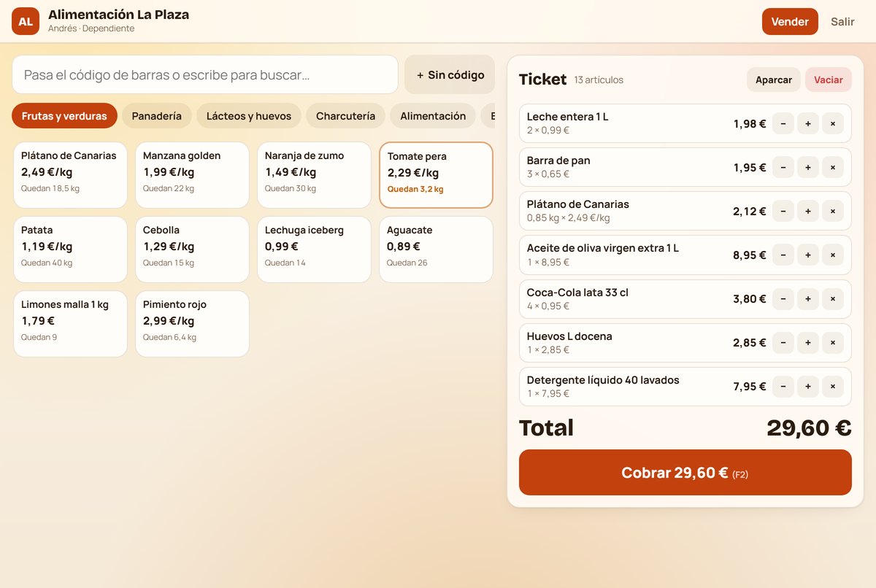
Task: Show the Alimentación category
Action: tap(433, 116)
